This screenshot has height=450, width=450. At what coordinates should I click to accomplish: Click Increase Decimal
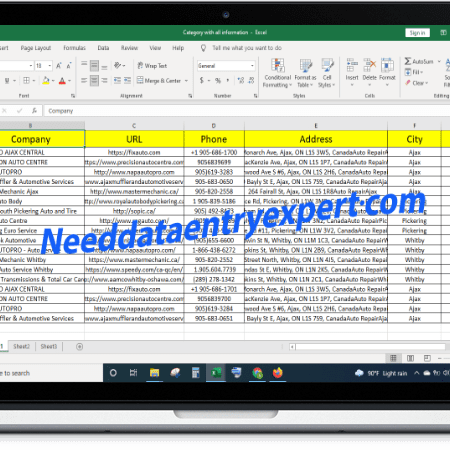(x=241, y=80)
